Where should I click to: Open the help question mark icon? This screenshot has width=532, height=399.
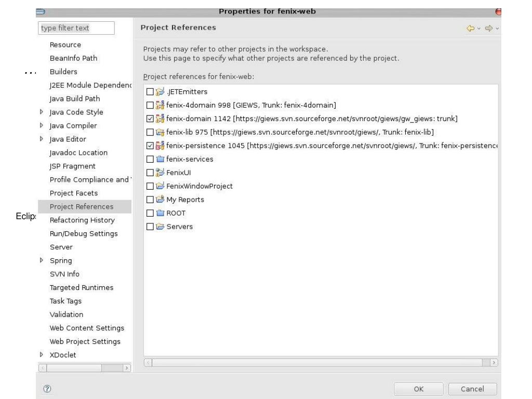tap(47, 389)
